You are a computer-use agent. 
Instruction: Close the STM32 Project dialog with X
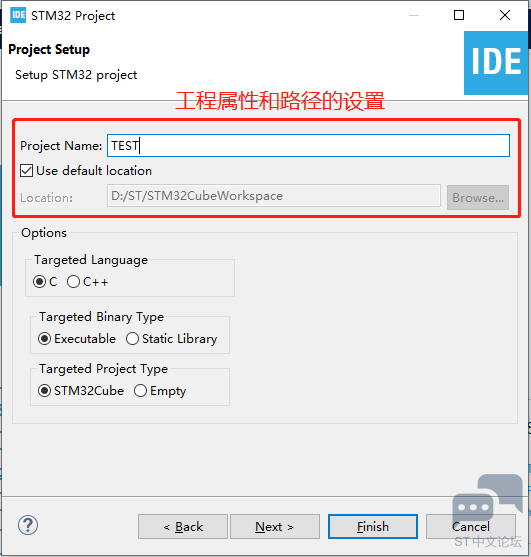click(x=505, y=15)
